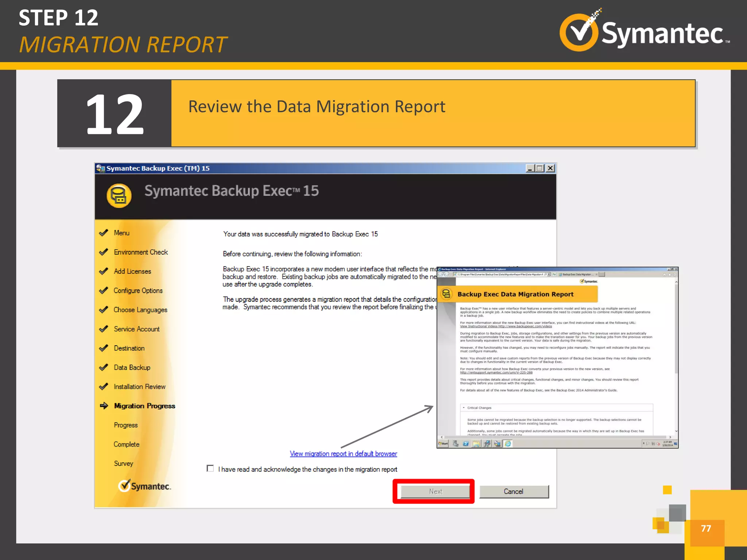Select the Choose Languages step

(140, 310)
